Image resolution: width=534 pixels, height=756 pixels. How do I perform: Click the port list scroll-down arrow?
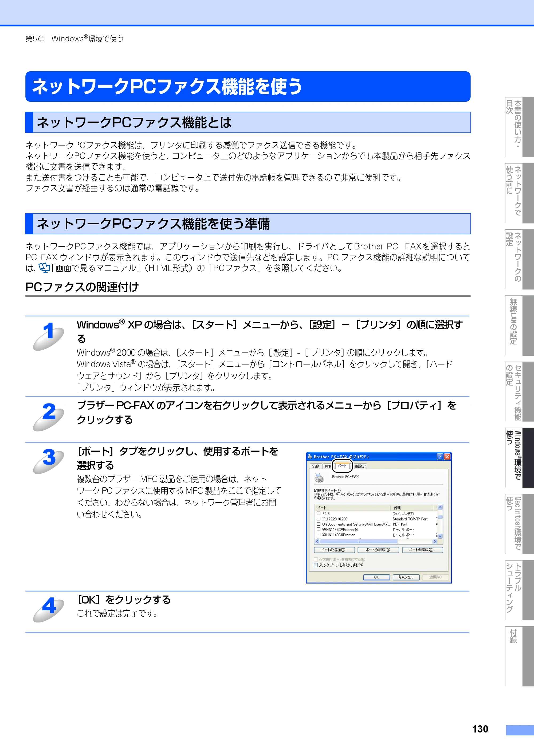(x=440, y=536)
